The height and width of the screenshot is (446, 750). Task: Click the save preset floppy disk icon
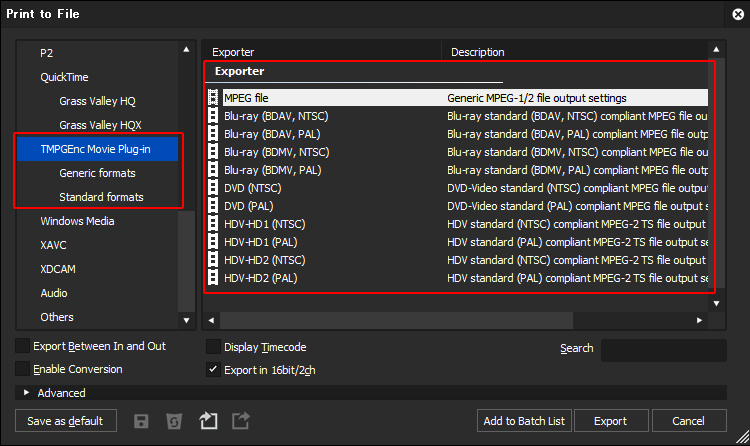(141, 421)
